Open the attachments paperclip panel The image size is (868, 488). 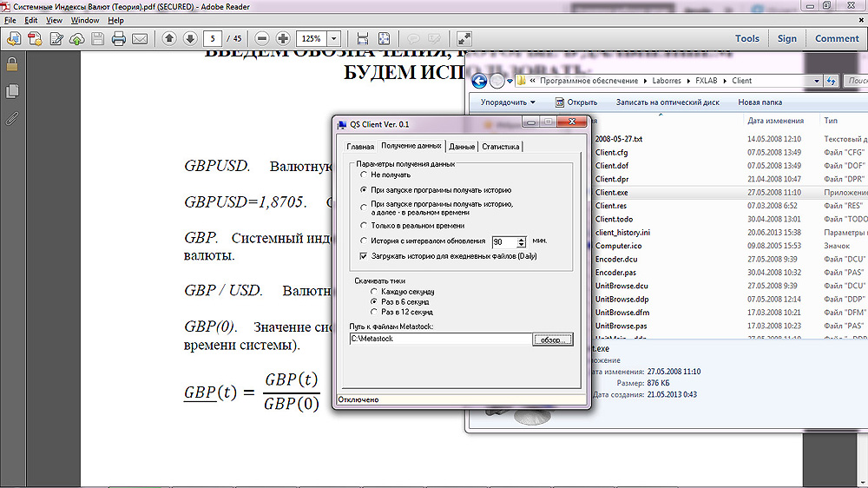coord(12,118)
